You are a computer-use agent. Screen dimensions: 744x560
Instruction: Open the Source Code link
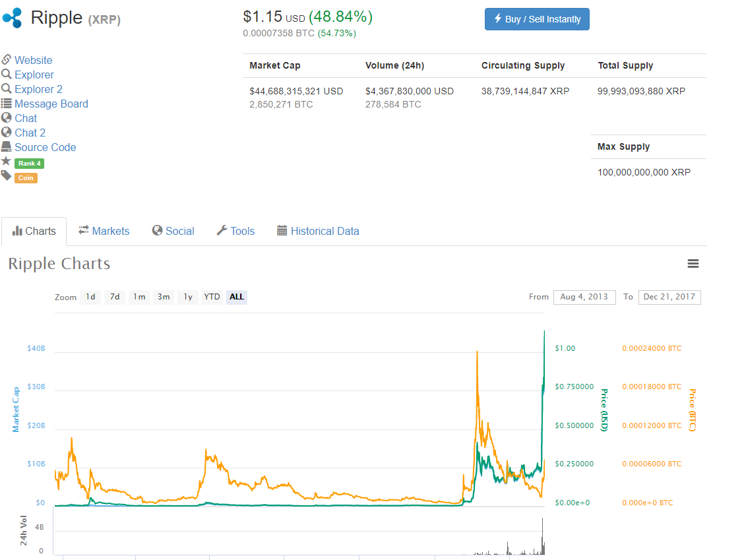[45, 147]
